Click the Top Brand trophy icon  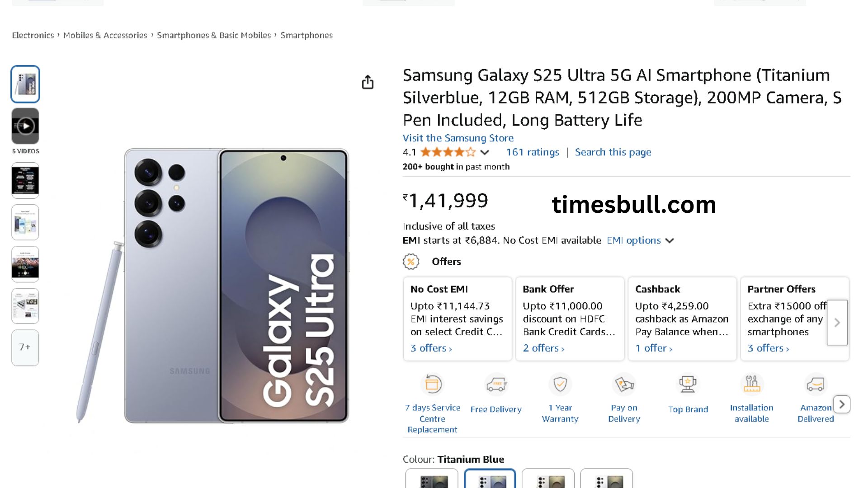(x=688, y=385)
